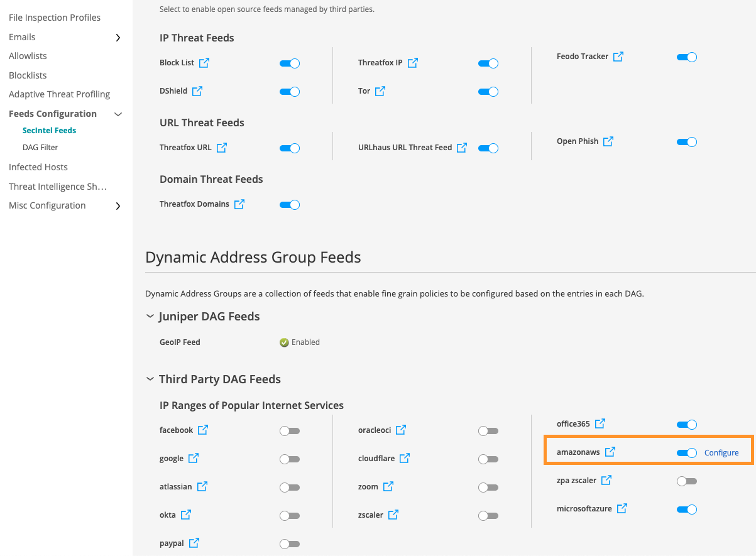This screenshot has width=756, height=556.
Task: Open Infected Hosts in sidebar
Action: [x=38, y=167]
